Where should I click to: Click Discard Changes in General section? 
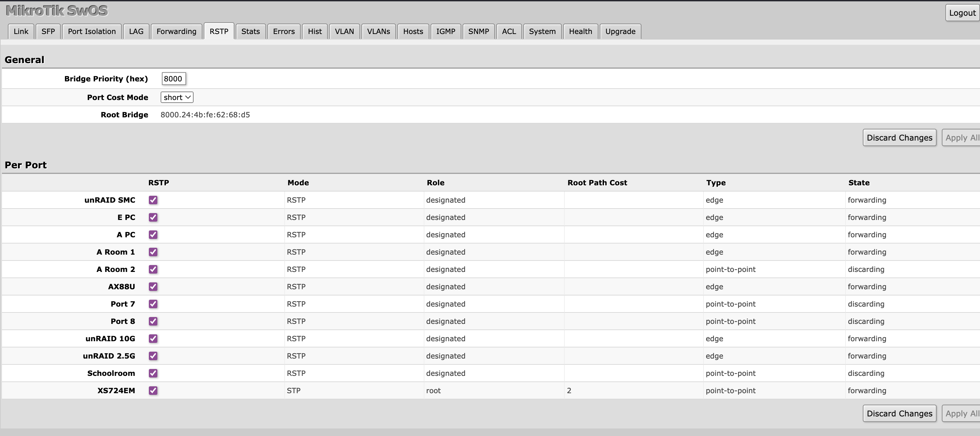coord(899,138)
